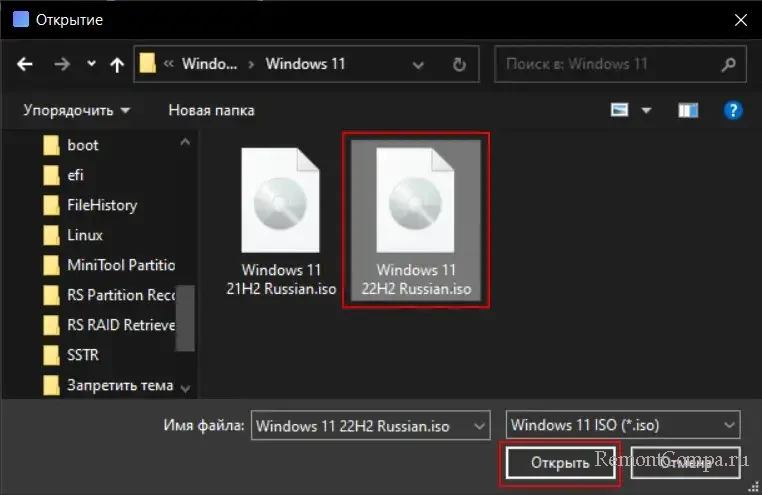This screenshot has height=495, width=762.
Task: Go forward with the right arrow
Action: click(62, 64)
